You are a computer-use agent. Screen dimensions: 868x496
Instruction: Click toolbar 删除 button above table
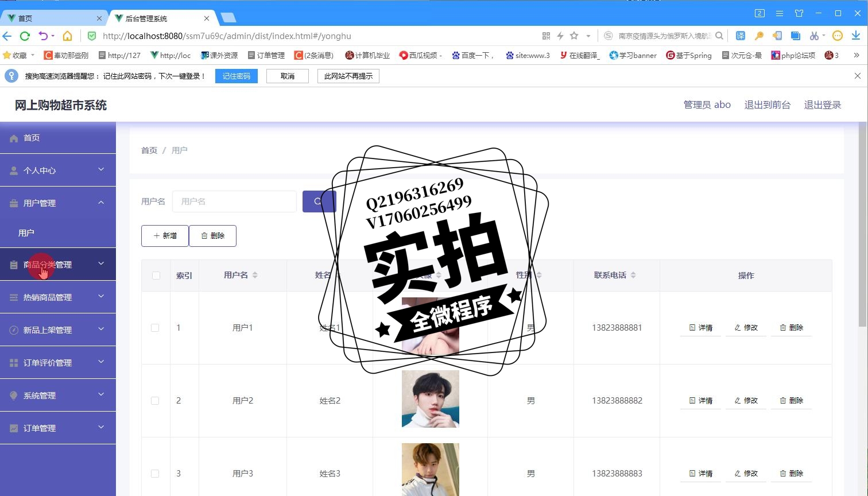click(x=212, y=236)
